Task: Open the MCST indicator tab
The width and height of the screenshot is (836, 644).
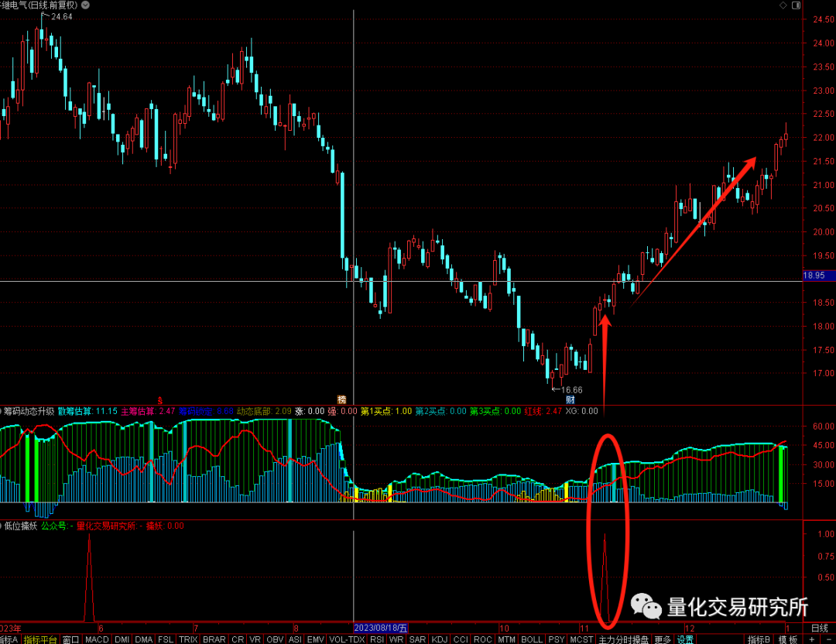Action: pyautogui.click(x=581, y=639)
